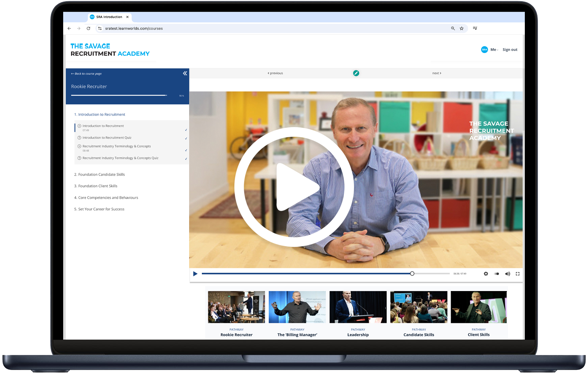Open the Client Skills pathway thumbnail

(479, 307)
